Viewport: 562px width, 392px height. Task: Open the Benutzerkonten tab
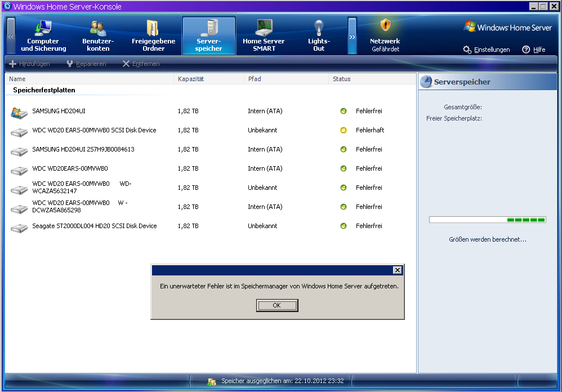click(98, 36)
